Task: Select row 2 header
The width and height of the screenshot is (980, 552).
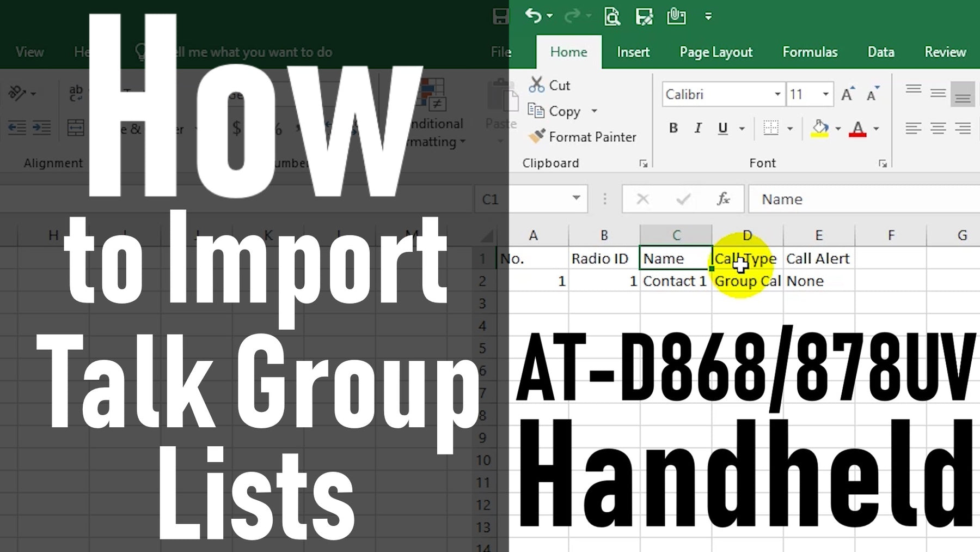Action: [482, 281]
